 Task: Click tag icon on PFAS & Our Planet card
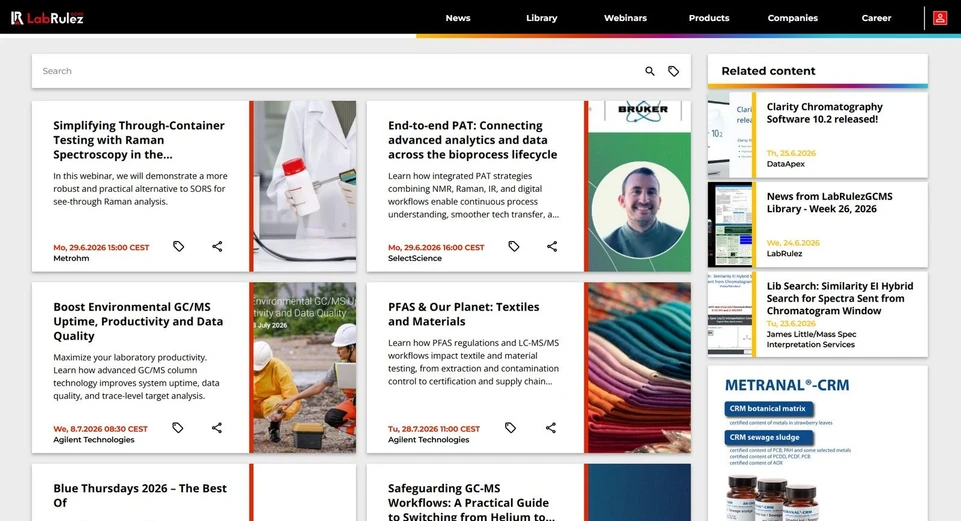[510, 428]
